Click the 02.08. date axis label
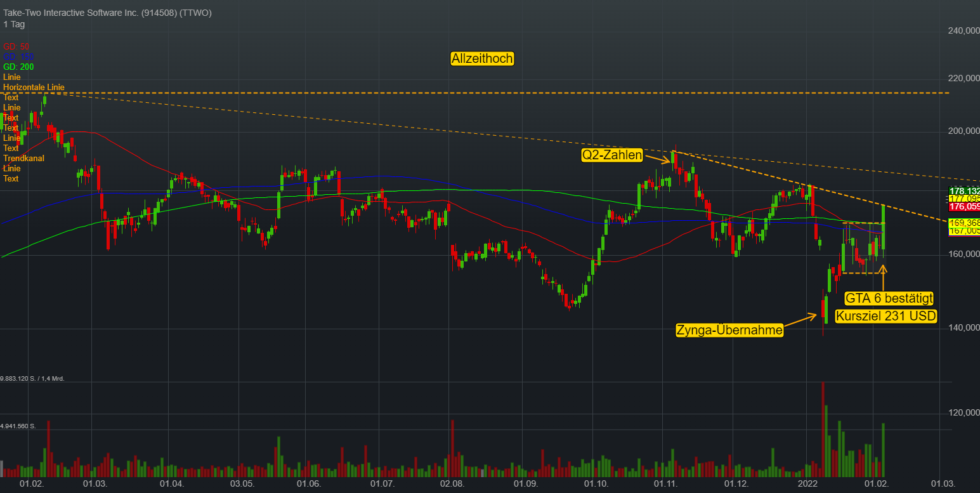Viewport: 980px width, 493px height. tap(452, 484)
